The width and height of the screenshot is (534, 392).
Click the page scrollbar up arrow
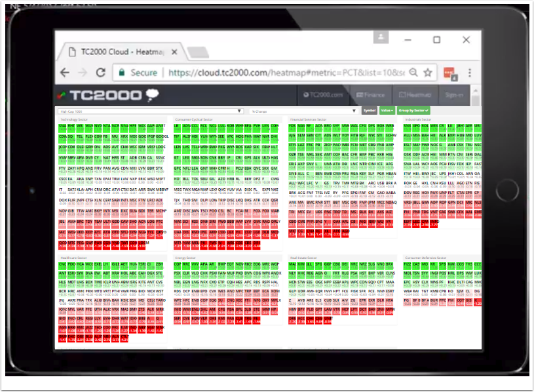(x=476, y=91)
